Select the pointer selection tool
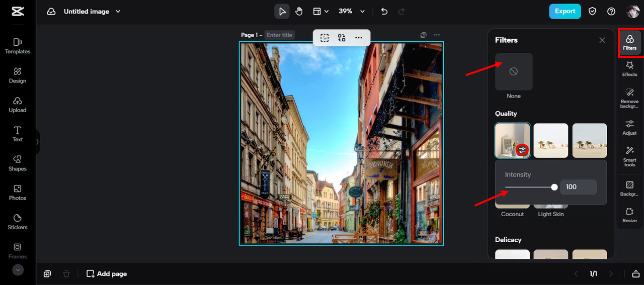 [x=282, y=12]
